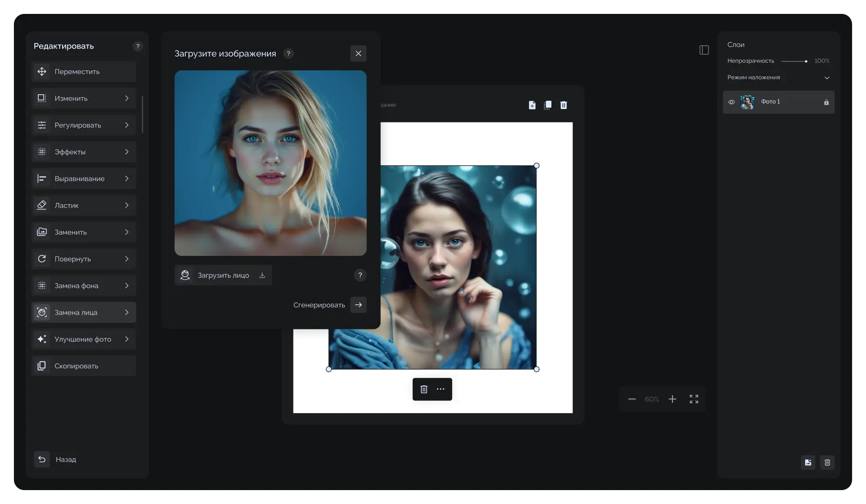
Task: Click the duplicate page icon above canvas
Action: [x=548, y=105]
